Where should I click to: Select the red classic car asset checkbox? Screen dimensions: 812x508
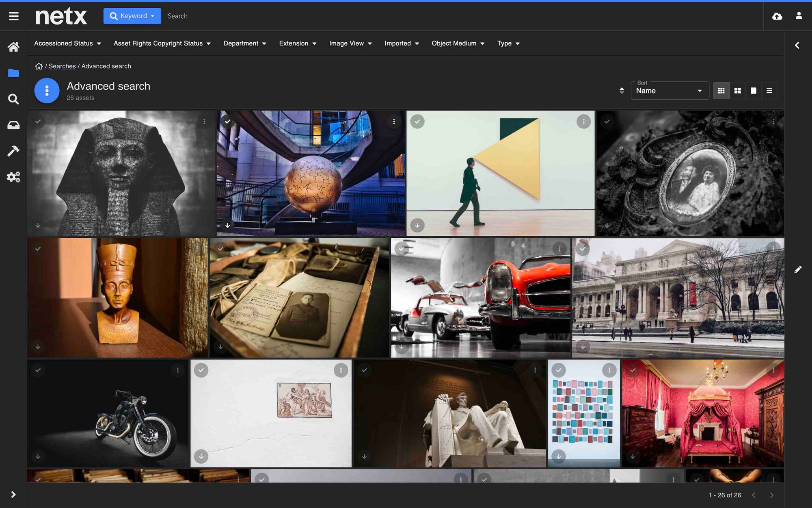[402, 249]
